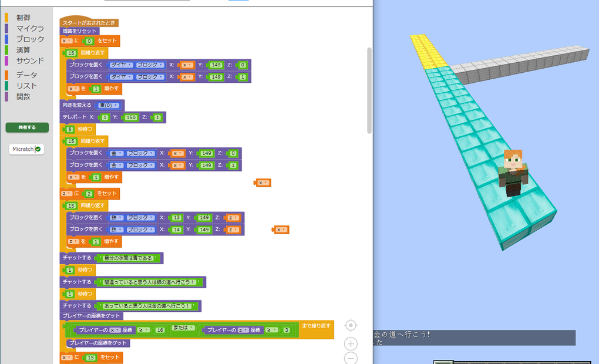This screenshot has height=364, width=599.
Task: Expand the 東(0) direction dropdown
Action: pyautogui.click(x=109, y=106)
